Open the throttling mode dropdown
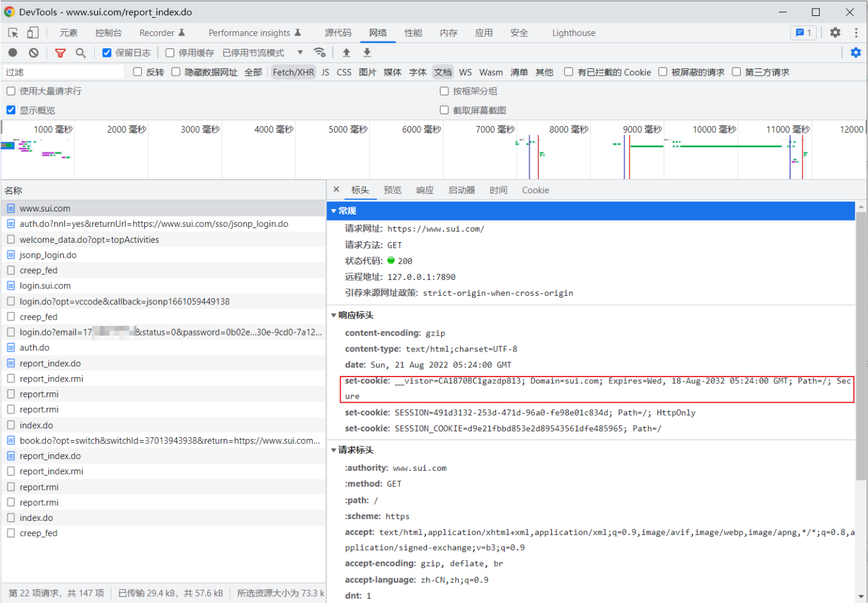The width and height of the screenshot is (868, 604). click(300, 53)
